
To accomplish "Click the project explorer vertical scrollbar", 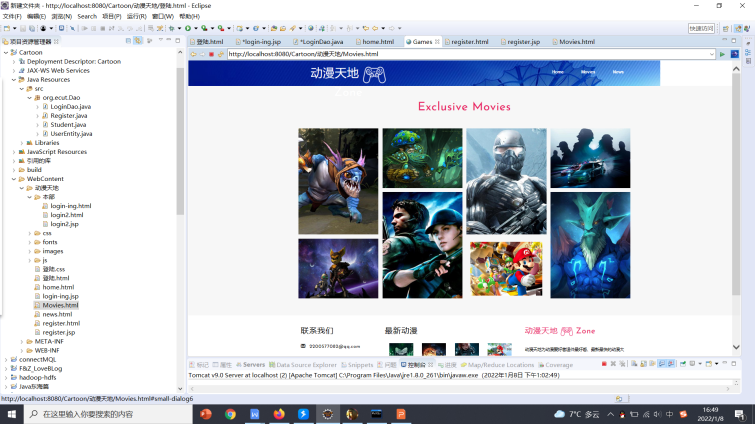I will (180, 142).
